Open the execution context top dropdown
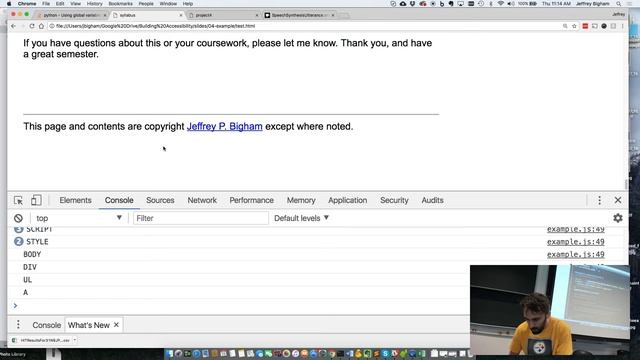Viewport: 640px width, 360px height. point(79,218)
